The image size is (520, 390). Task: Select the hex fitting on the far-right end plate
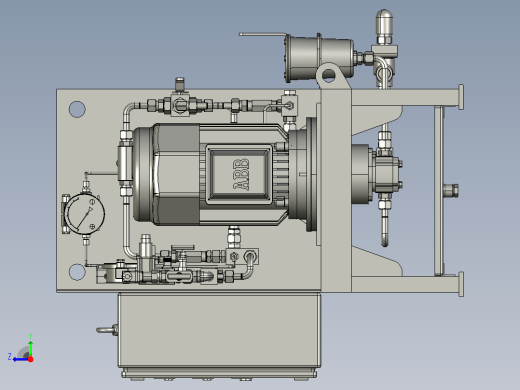coord(451,190)
